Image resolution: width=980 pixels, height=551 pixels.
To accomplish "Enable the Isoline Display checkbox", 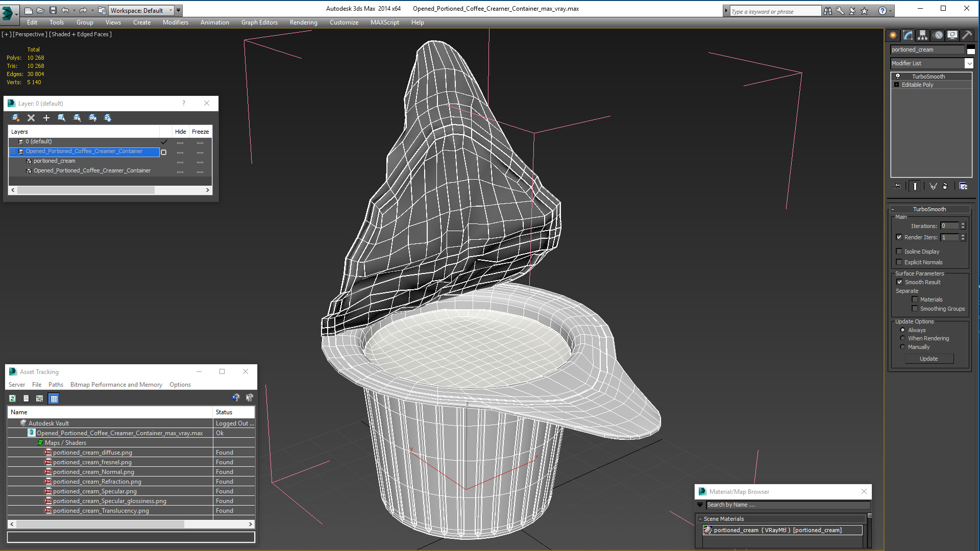I will 899,252.
